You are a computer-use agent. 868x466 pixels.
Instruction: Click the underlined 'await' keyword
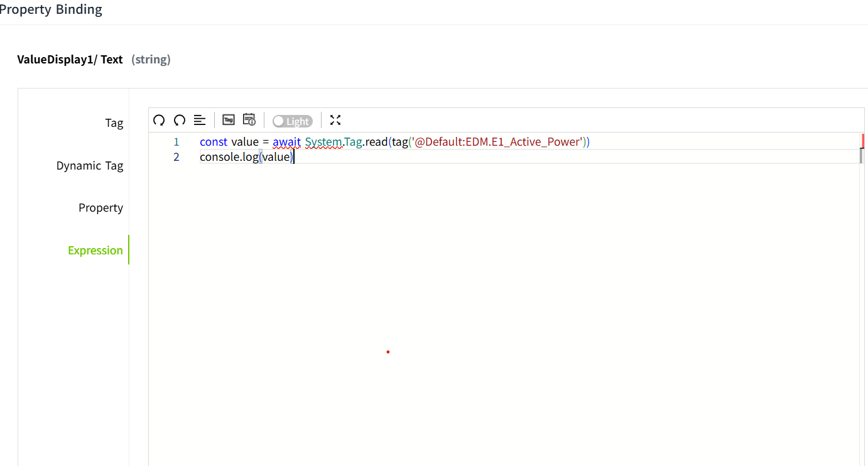coord(286,142)
